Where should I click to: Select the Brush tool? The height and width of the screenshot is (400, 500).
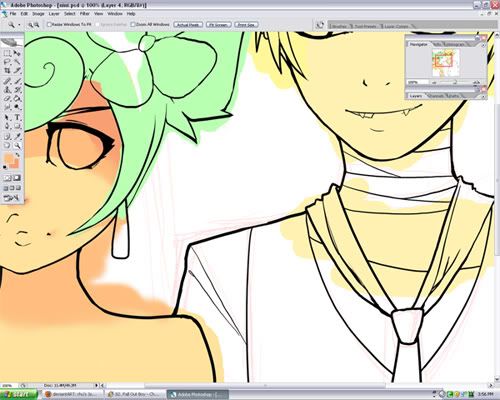click(x=17, y=81)
